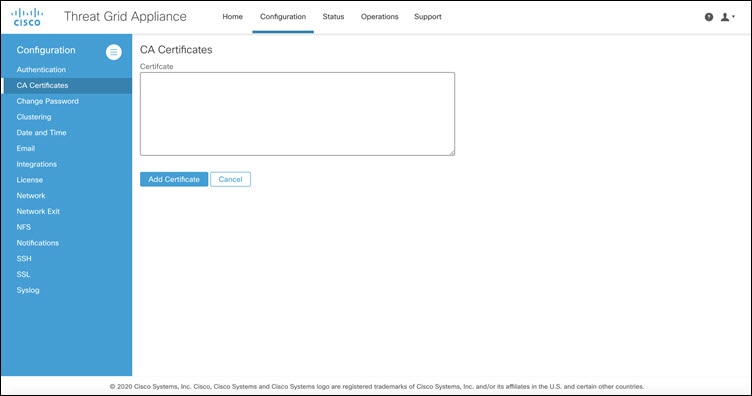Open the Status tab
752x396 pixels.
(x=333, y=17)
